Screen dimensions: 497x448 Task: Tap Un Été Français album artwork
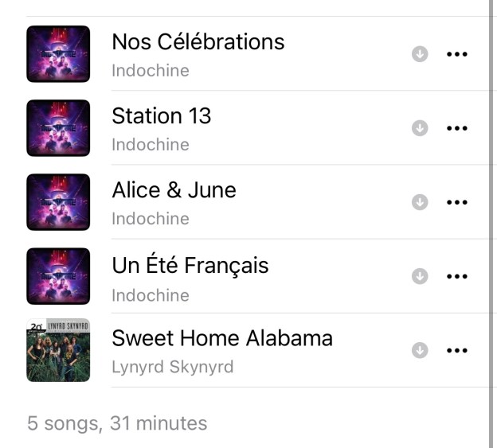click(58, 276)
